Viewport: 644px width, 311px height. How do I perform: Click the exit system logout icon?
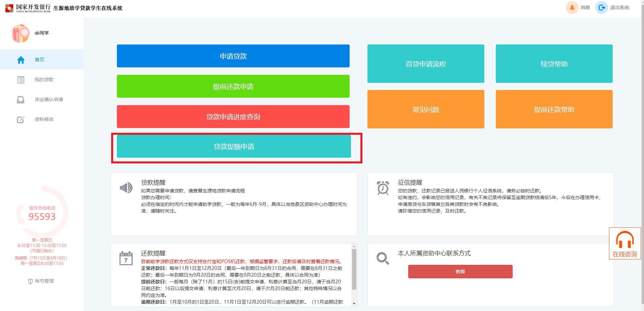[x=602, y=7]
